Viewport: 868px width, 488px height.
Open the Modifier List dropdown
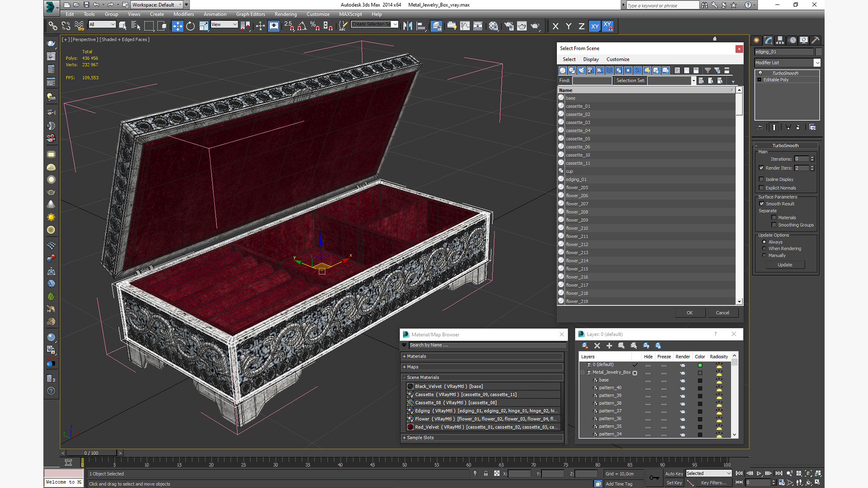[817, 63]
